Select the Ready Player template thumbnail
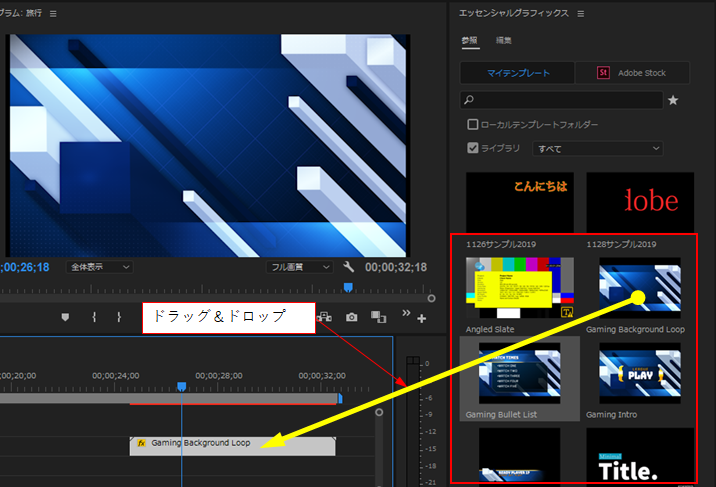716x487 pixels. [x=520, y=455]
